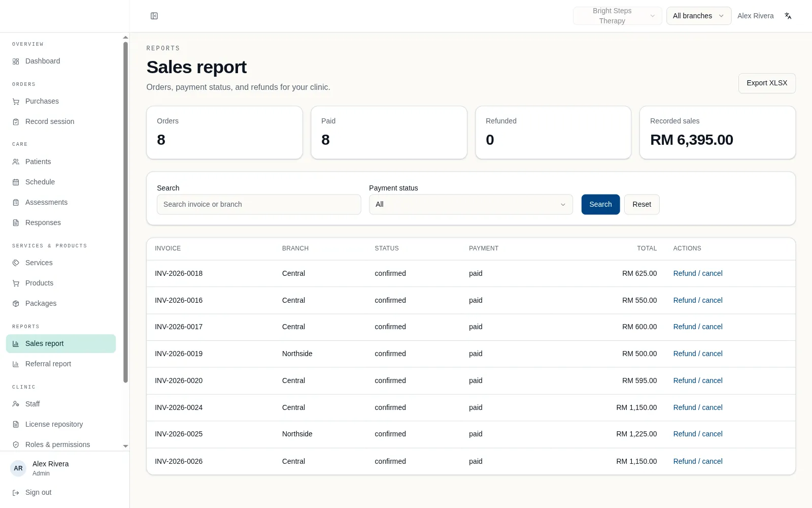Viewport: 812px width, 508px height.
Task: Click the Recorded sales RM 6,395.00 value
Action: 691,140
